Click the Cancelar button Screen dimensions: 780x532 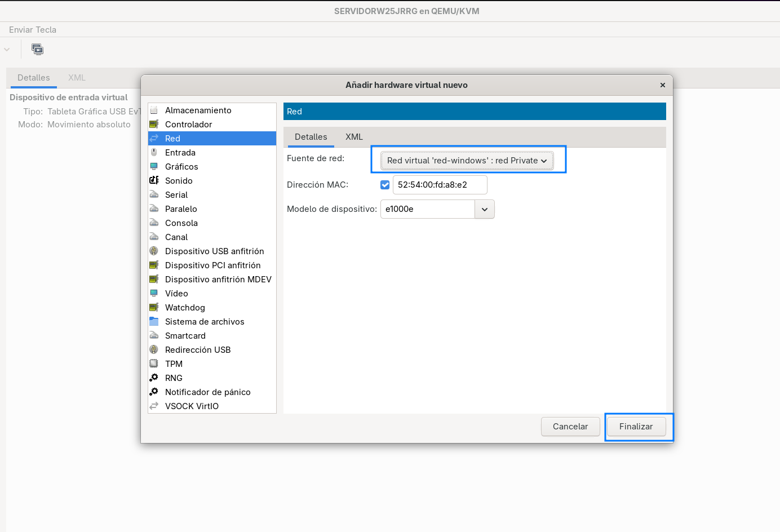coord(570,427)
